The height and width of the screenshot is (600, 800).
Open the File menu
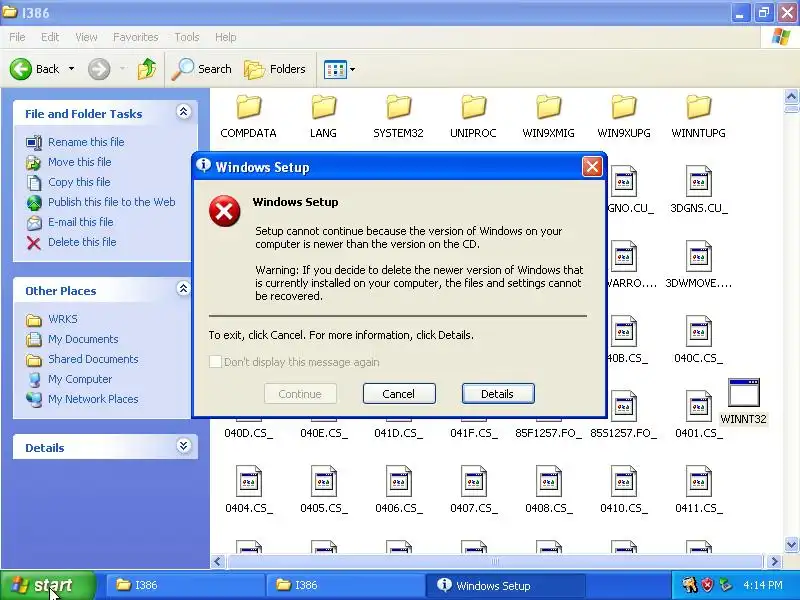(x=17, y=37)
